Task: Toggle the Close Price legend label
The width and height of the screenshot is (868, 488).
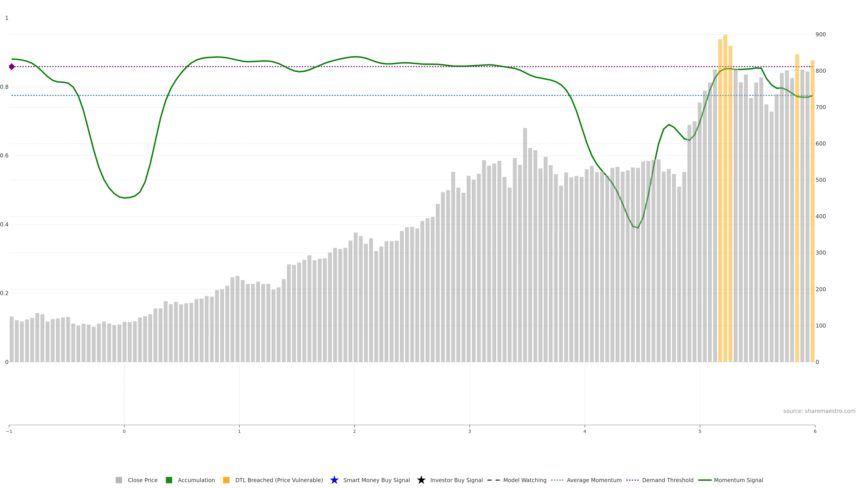Action: click(x=143, y=480)
